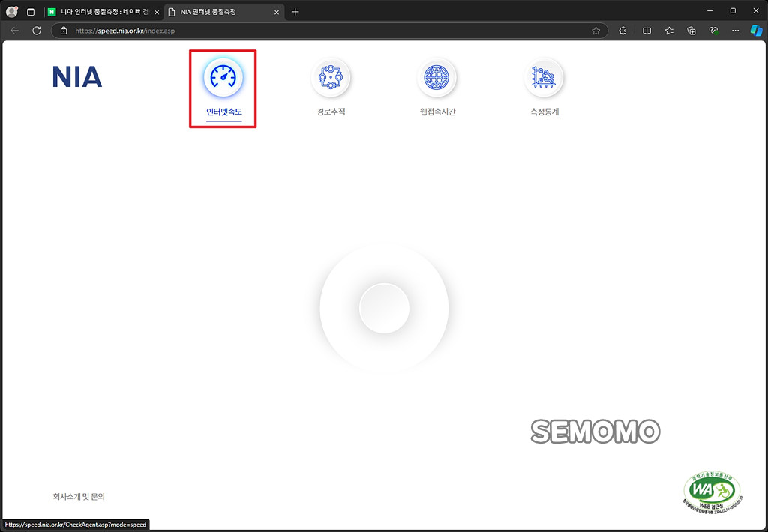Image resolution: width=768 pixels, height=532 pixels.
Task: Open the 회사소개 및 문의 link
Action: [79, 496]
